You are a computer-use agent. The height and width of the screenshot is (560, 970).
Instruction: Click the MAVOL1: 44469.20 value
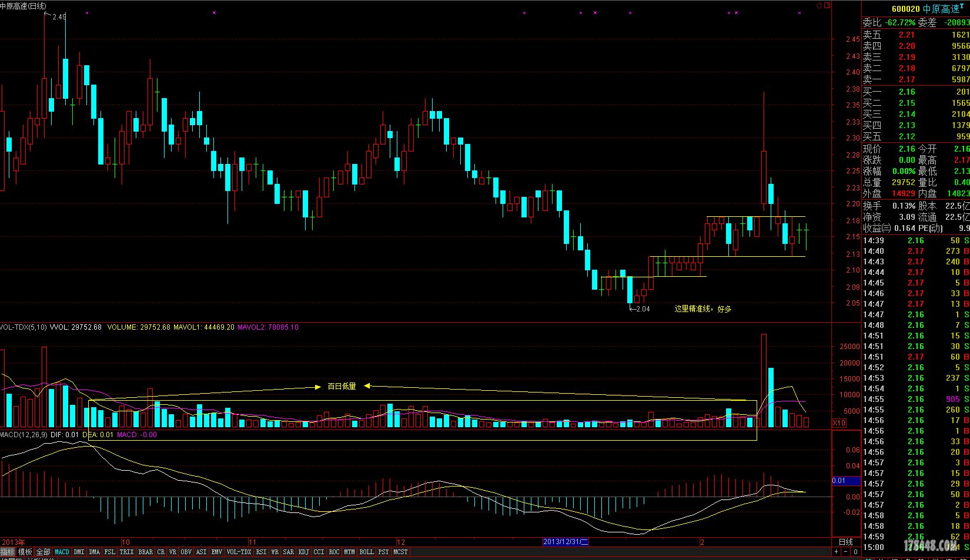pos(204,327)
